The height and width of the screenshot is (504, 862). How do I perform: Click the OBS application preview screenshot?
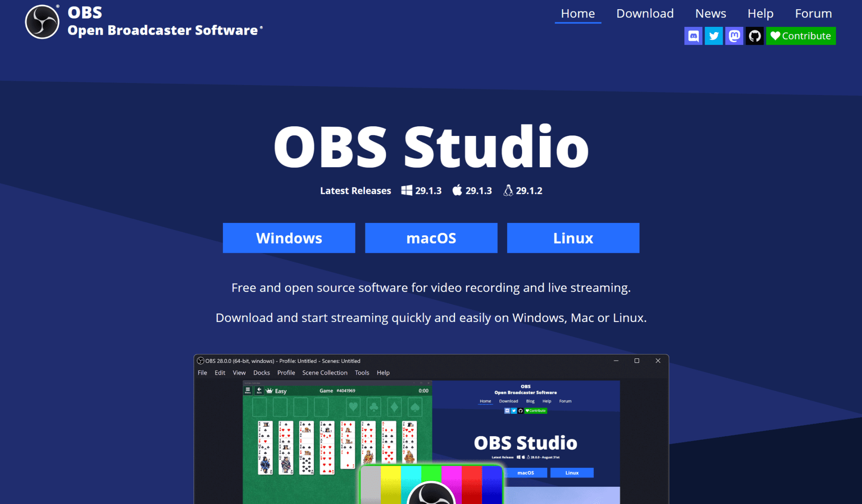431,429
